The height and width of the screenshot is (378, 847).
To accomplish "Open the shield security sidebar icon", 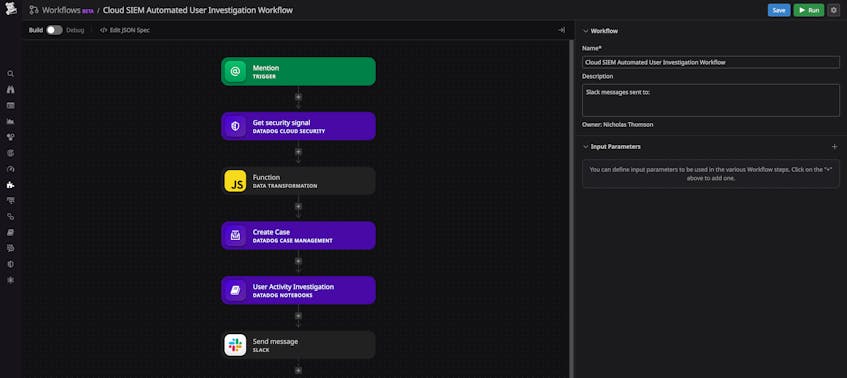I will [10, 264].
